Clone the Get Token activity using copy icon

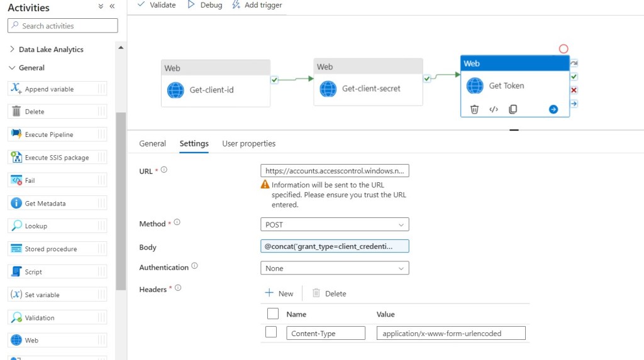click(x=513, y=109)
